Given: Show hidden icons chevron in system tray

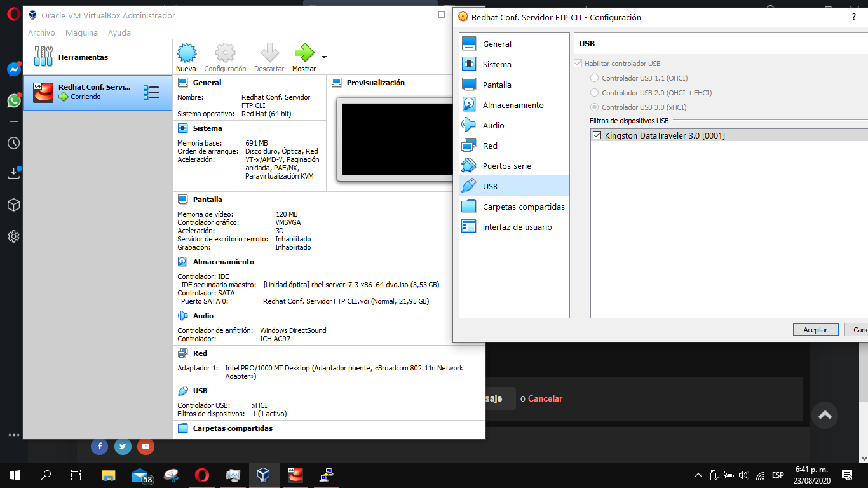Looking at the screenshot, I should [x=698, y=475].
